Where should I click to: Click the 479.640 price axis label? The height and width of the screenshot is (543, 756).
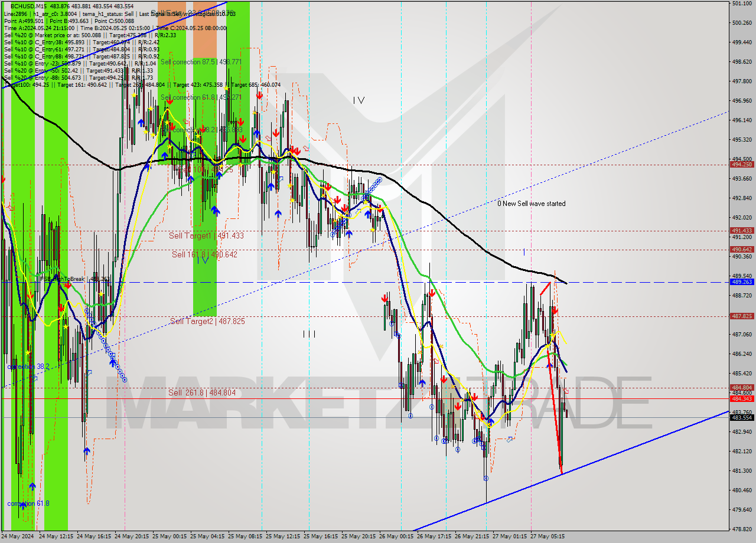741,509
